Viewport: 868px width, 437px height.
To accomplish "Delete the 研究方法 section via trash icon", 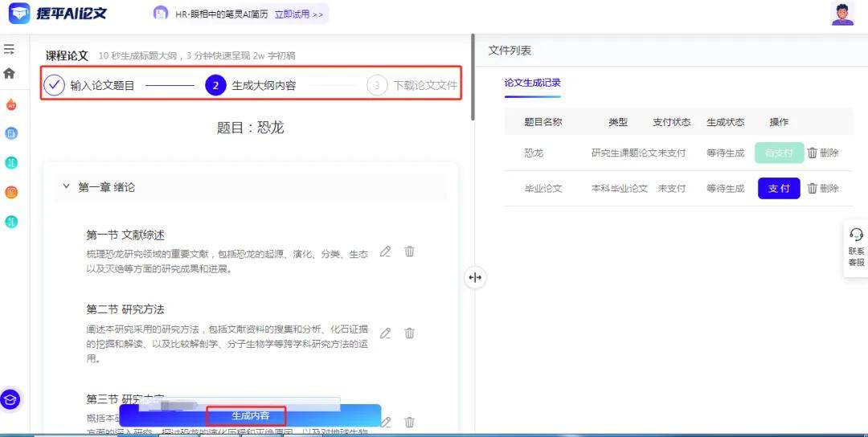I will click(x=409, y=333).
